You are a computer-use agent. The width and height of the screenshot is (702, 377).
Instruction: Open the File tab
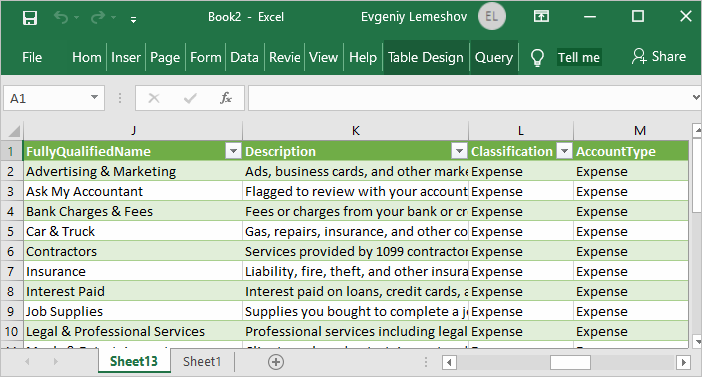[32, 57]
